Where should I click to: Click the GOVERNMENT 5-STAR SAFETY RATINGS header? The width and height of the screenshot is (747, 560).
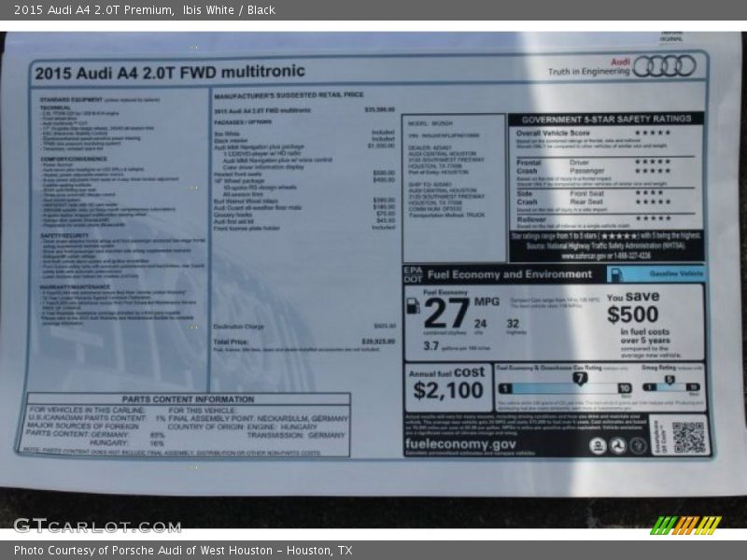pyautogui.click(x=606, y=119)
